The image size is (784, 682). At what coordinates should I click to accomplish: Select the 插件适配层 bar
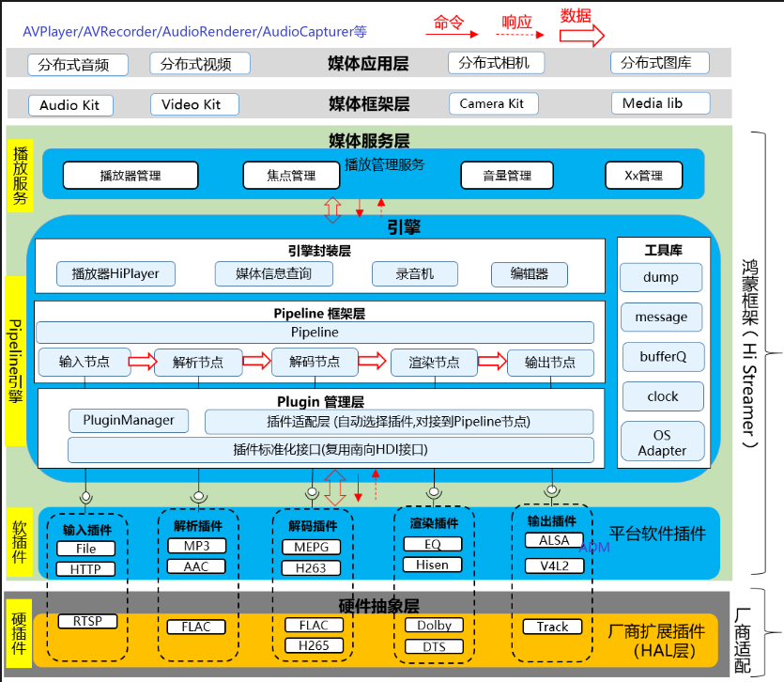(x=399, y=422)
